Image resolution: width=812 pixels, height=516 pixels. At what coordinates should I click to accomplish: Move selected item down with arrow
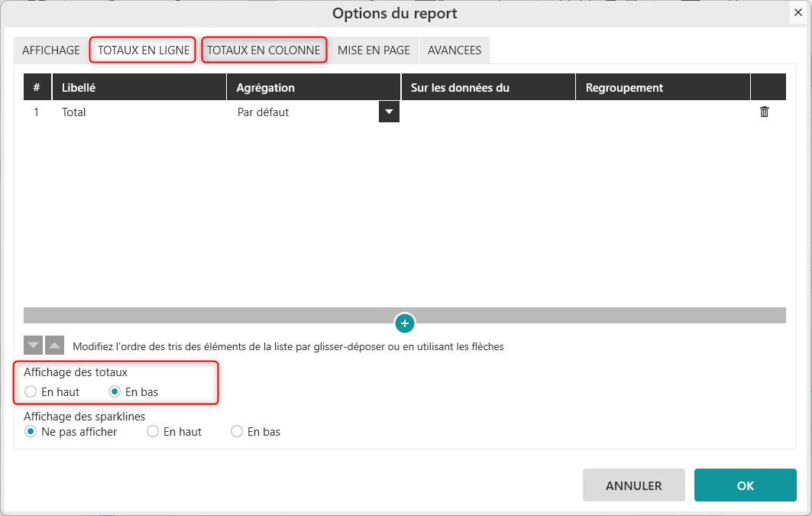tap(33, 346)
